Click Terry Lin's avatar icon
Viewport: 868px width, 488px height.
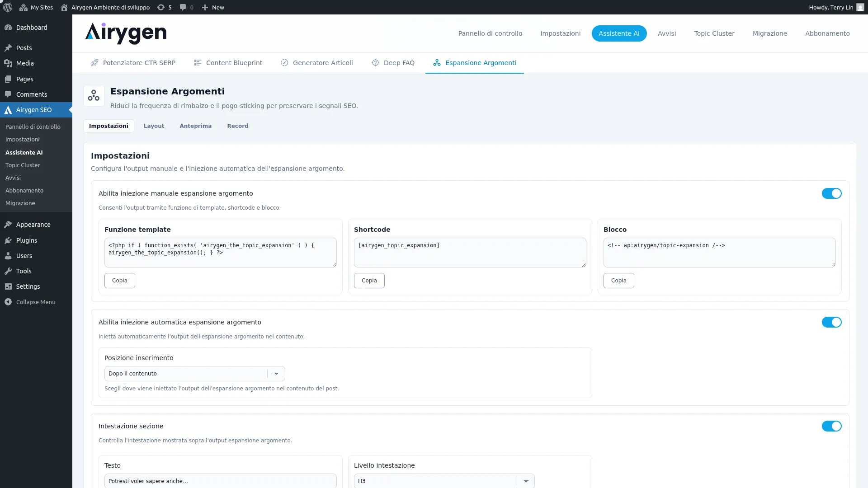tap(860, 7)
